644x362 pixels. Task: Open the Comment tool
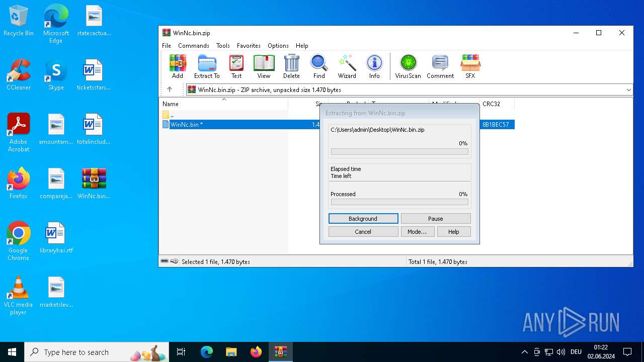coord(440,67)
